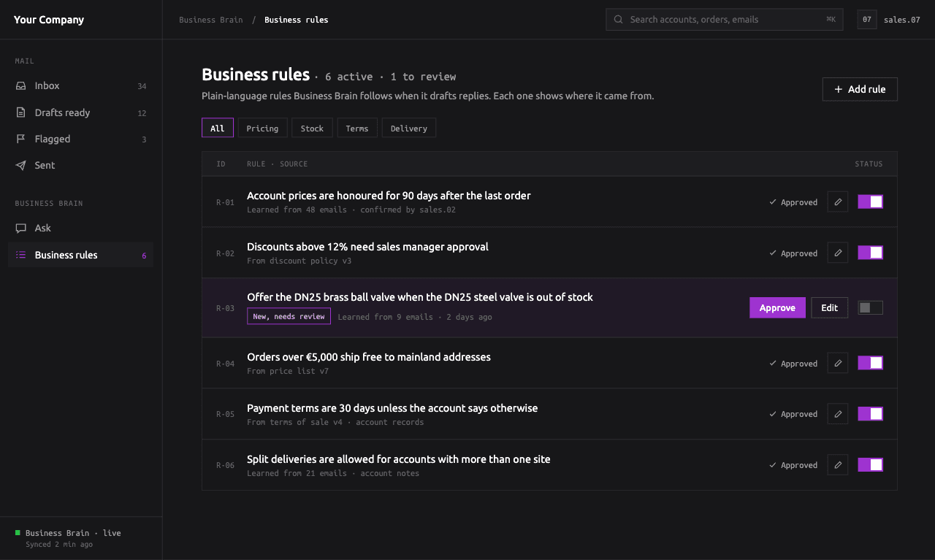Filter rules by Pricing

click(x=262, y=128)
